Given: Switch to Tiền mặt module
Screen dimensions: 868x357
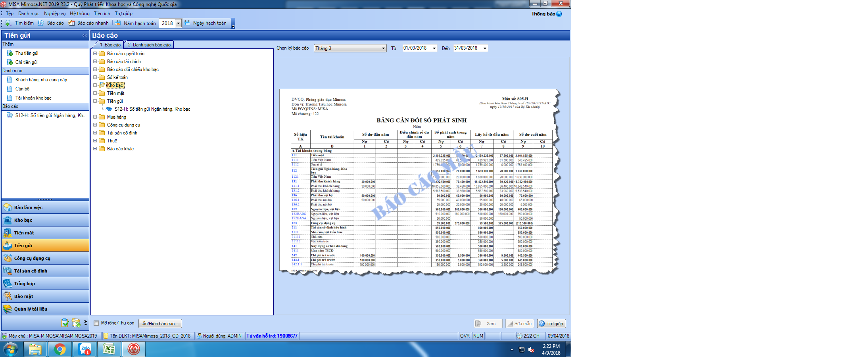Looking at the screenshot, I should [45, 233].
